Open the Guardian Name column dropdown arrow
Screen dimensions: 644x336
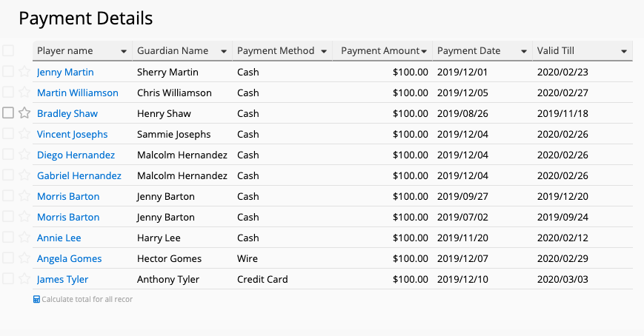224,51
